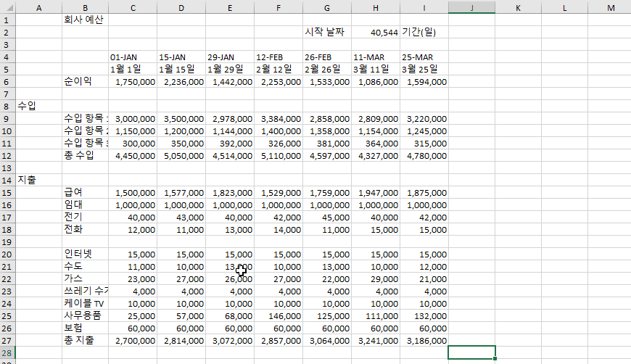The image size is (631, 364).
Task: Click the 지출 section heading
Action: pyautogui.click(x=38, y=181)
